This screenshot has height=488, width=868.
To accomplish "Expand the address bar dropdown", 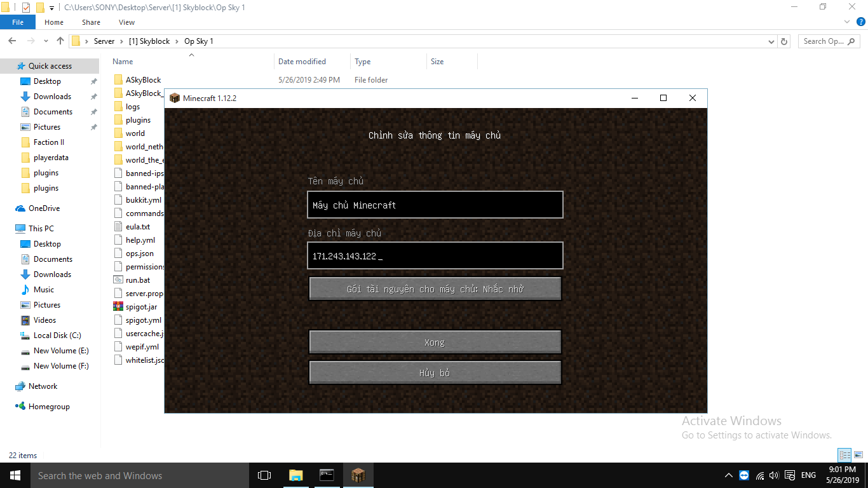I will pyautogui.click(x=771, y=41).
